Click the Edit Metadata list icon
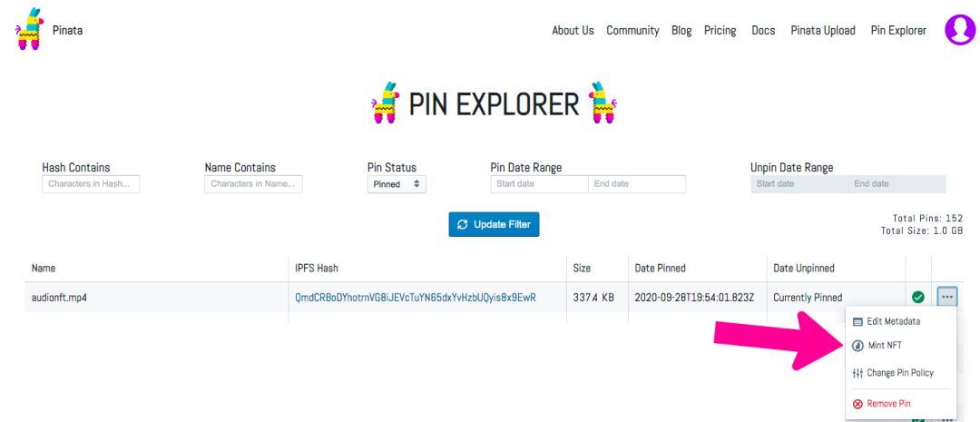The height and width of the screenshot is (422, 980). (x=857, y=321)
